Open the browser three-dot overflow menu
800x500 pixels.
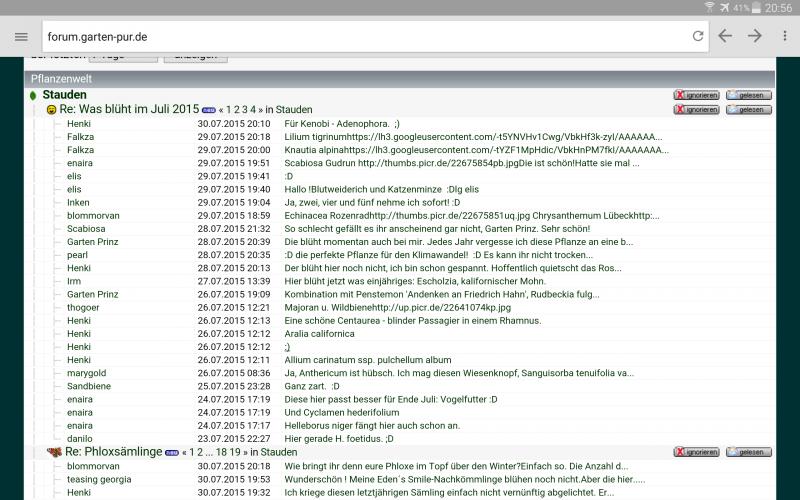pos(785,36)
